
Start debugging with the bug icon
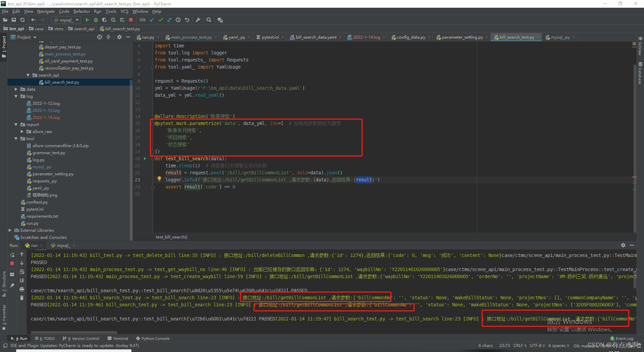click(x=96, y=20)
